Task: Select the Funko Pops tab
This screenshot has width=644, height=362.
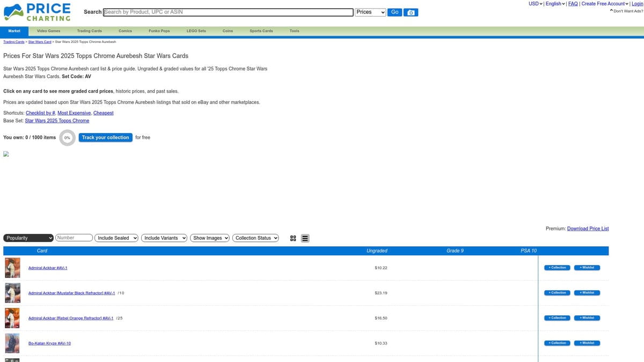Action: pos(159,31)
